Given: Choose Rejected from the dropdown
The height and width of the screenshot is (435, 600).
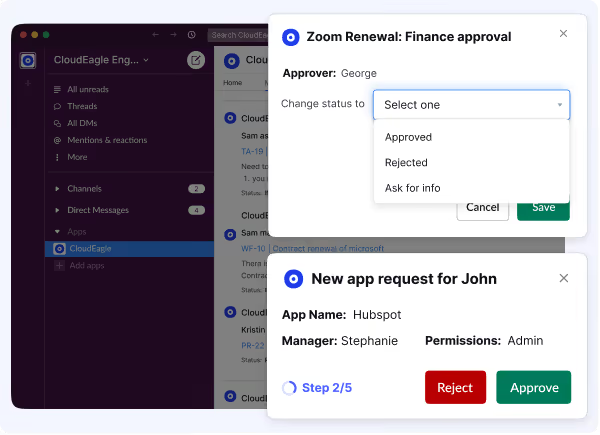Looking at the screenshot, I should point(406,163).
